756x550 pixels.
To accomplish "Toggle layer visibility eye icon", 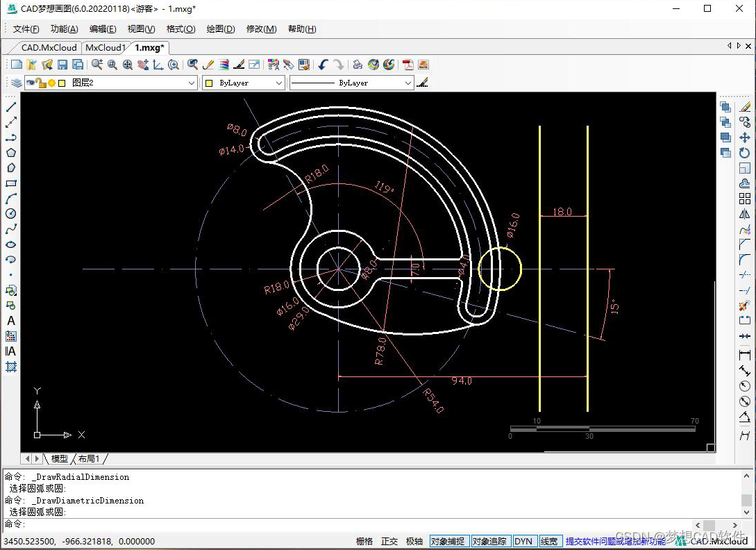I will [x=31, y=83].
